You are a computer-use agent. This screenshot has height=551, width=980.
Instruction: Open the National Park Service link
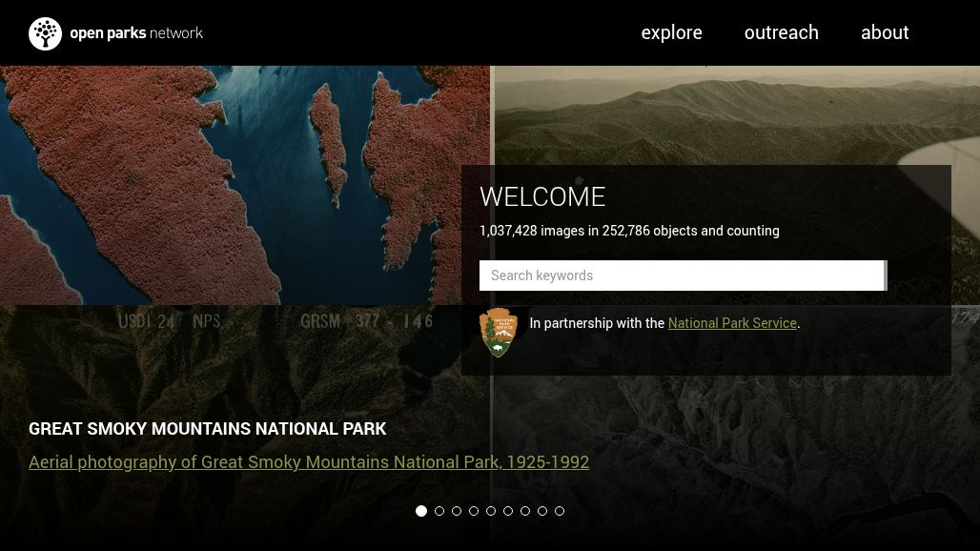(731, 323)
